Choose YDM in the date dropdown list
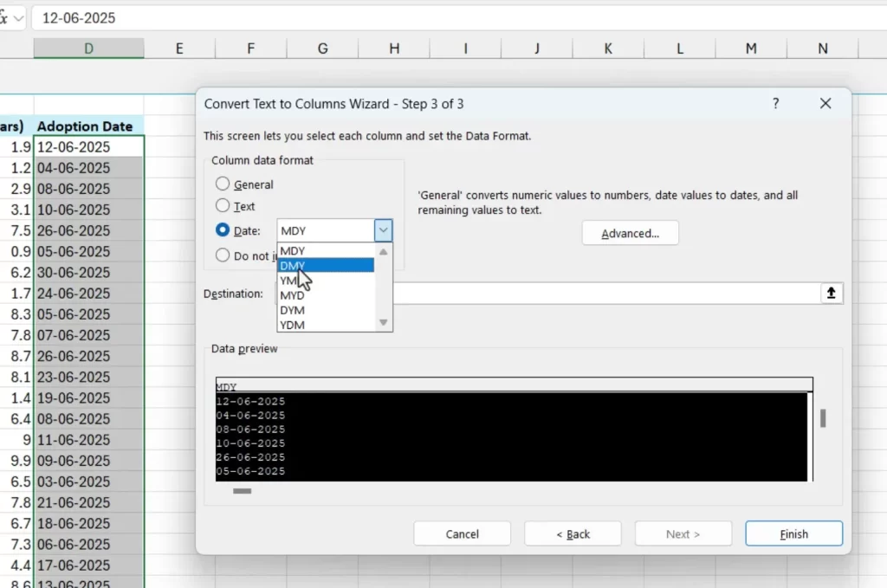The width and height of the screenshot is (887, 588). tap(326, 325)
